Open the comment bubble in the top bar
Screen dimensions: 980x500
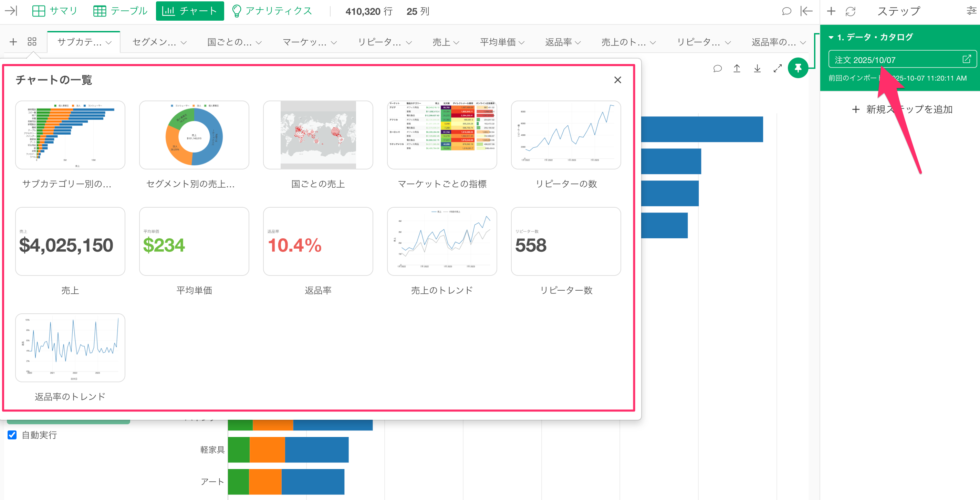click(786, 11)
